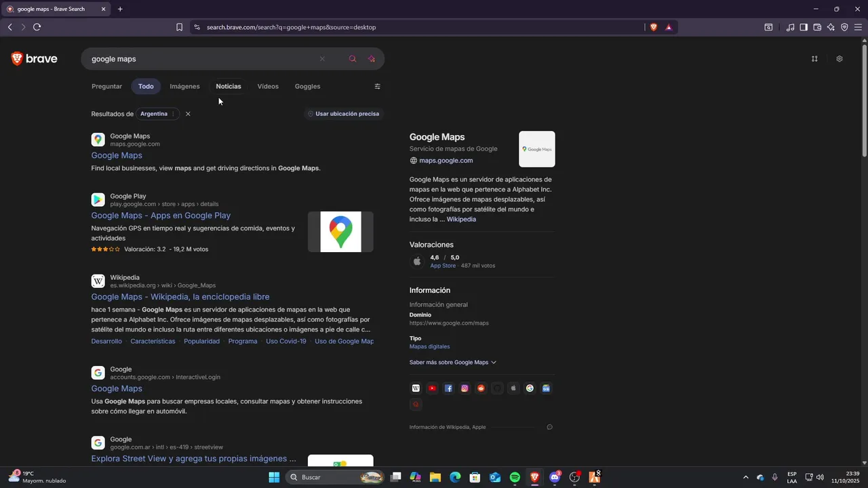The width and height of the screenshot is (868, 488).
Task: Switch to the Goggles tab
Action: [x=307, y=86]
